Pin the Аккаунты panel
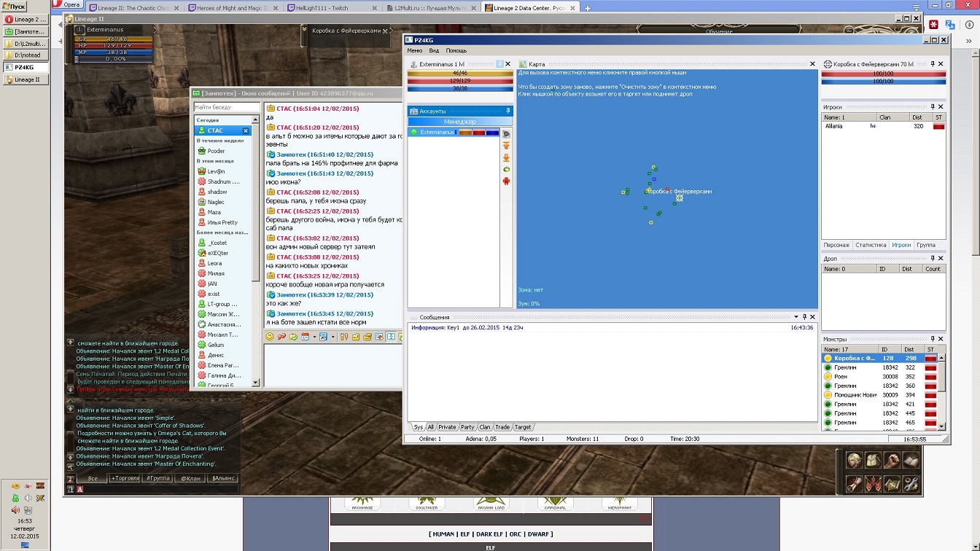Viewport: 980px width, 551px height. click(x=508, y=111)
